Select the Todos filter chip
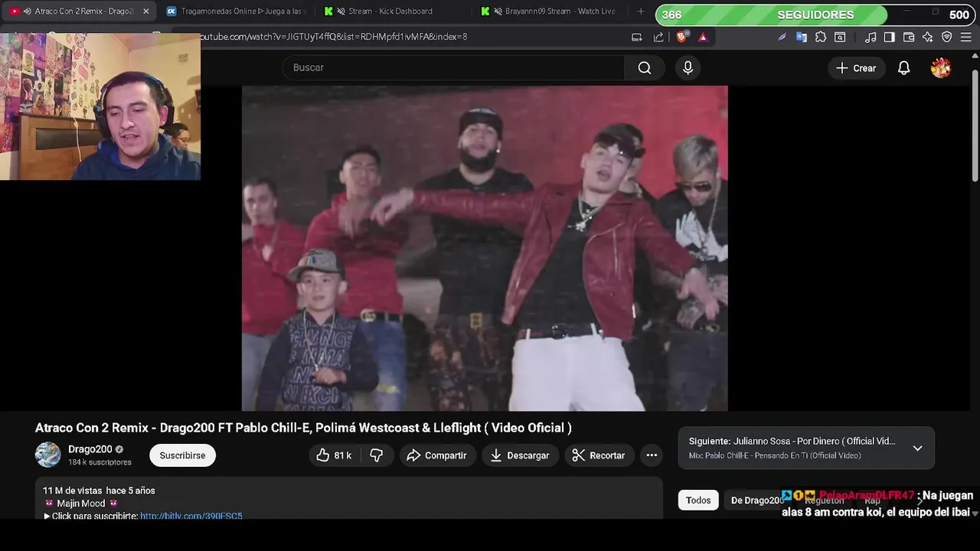The height and width of the screenshot is (551, 980). (x=698, y=500)
